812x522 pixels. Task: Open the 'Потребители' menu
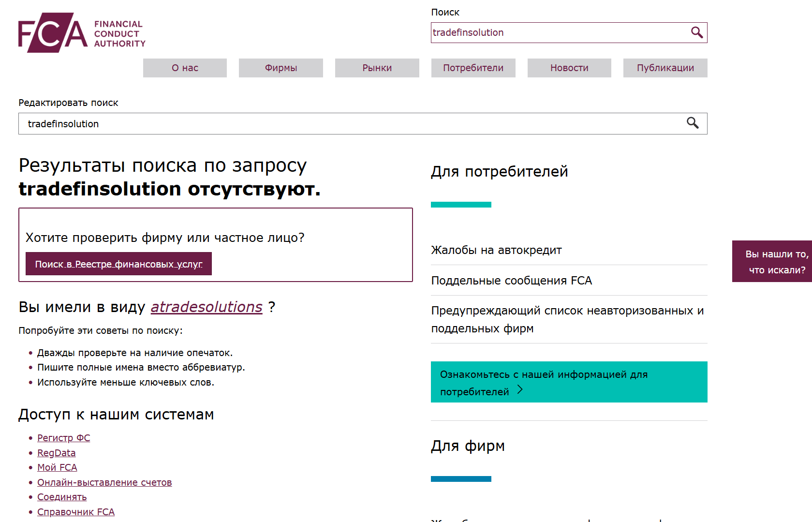click(473, 68)
